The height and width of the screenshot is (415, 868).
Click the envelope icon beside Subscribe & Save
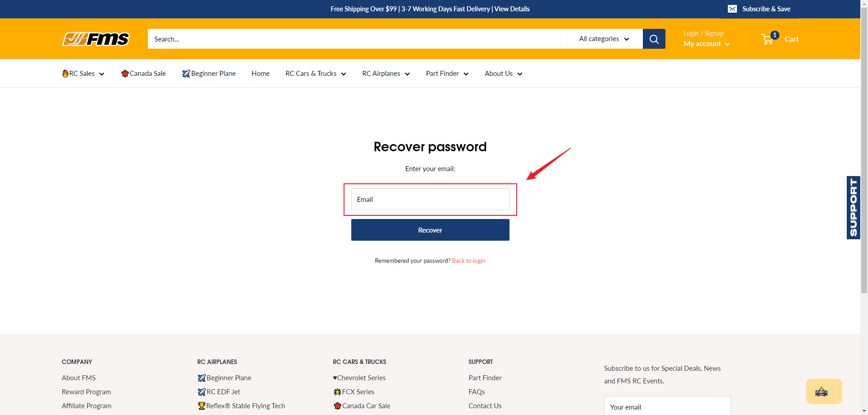click(732, 9)
